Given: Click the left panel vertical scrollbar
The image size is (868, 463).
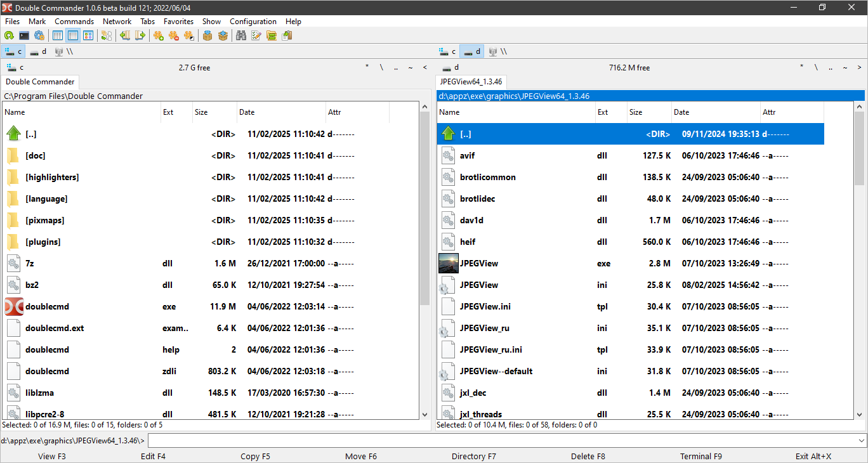Looking at the screenshot, I should [425, 260].
